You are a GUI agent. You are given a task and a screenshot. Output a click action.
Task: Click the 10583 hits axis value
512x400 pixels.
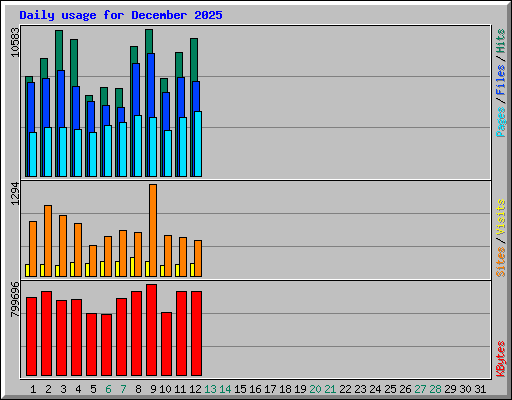tap(15, 42)
